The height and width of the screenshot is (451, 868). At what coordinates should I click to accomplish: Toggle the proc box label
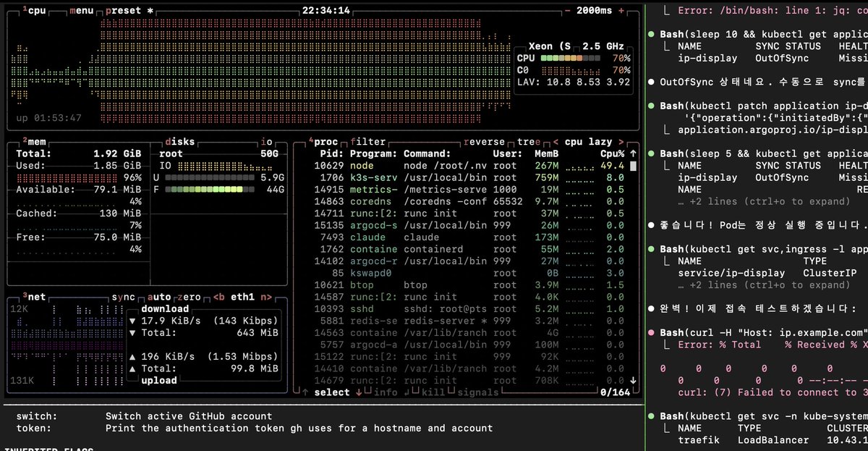coord(323,142)
